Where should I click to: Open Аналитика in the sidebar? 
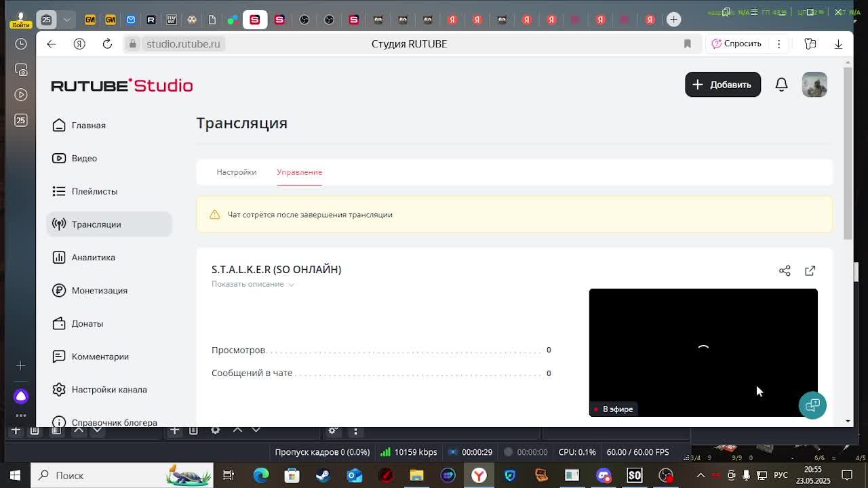pyautogui.click(x=108, y=258)
